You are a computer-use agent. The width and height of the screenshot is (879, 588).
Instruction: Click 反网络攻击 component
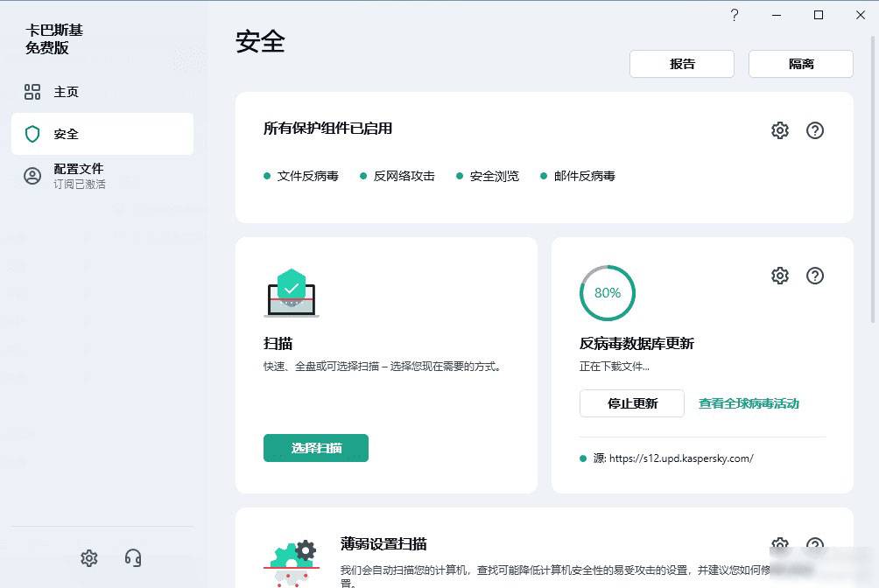397,176
